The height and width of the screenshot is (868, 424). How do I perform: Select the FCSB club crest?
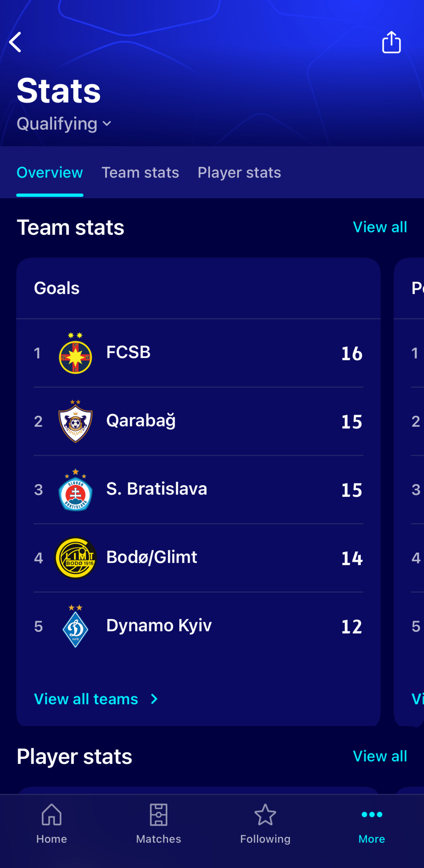click(75, 353)
